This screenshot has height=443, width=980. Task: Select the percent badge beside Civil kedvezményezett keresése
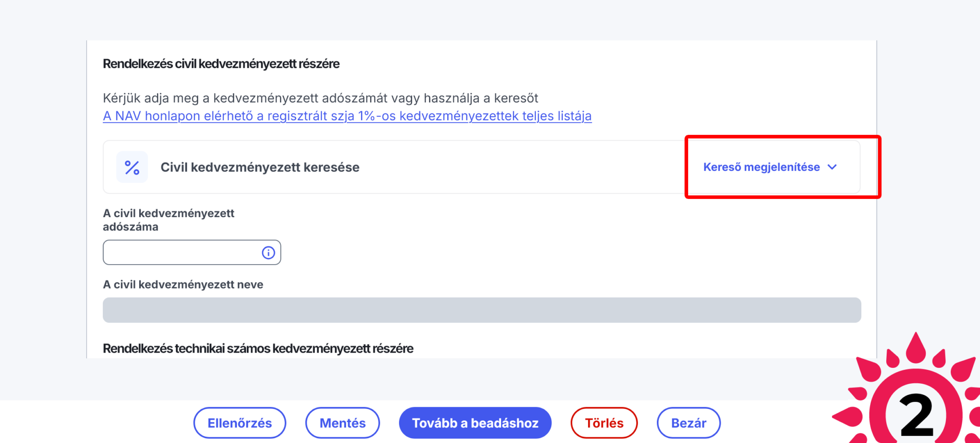(132, 166)
